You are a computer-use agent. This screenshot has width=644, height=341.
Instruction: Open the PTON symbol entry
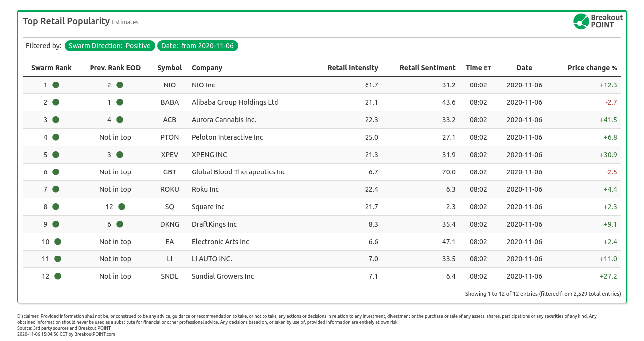pos(170,137)
